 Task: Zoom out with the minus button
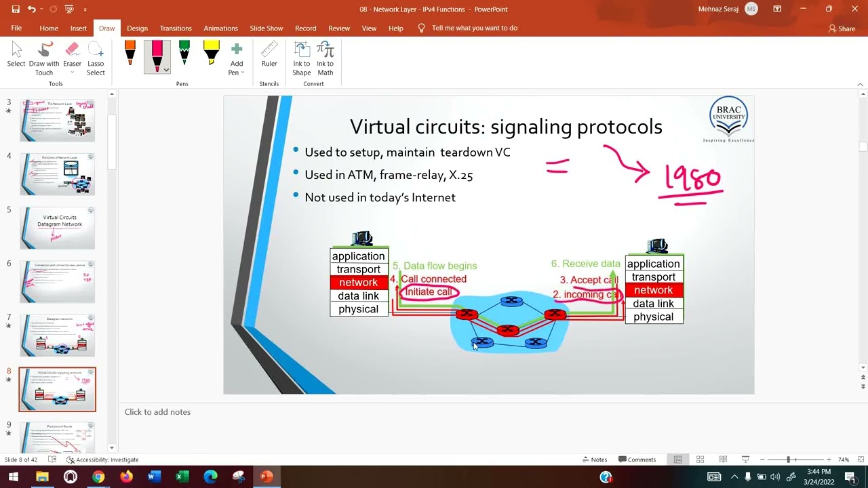(x=762, y=460)
